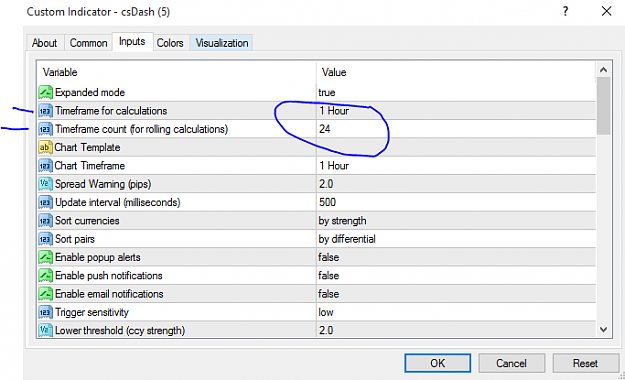The image size is (625, 380).
Task: Click the Trigger sensitivity row icon
Action: 45,312
